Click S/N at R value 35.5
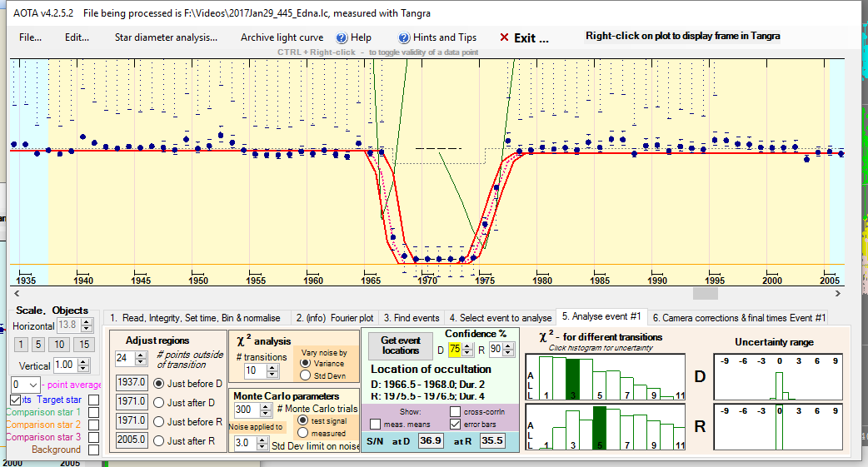The height and width of the screenshot is (467, 868). click(491, 440)
